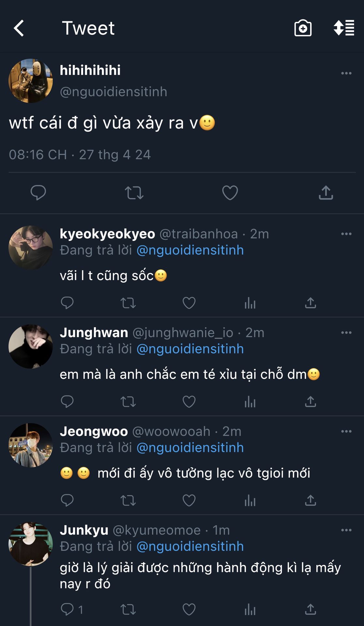This screenshot has width=364, height=626.
Task: Open more options on Junghwan's reply
Action: [346, 333]
